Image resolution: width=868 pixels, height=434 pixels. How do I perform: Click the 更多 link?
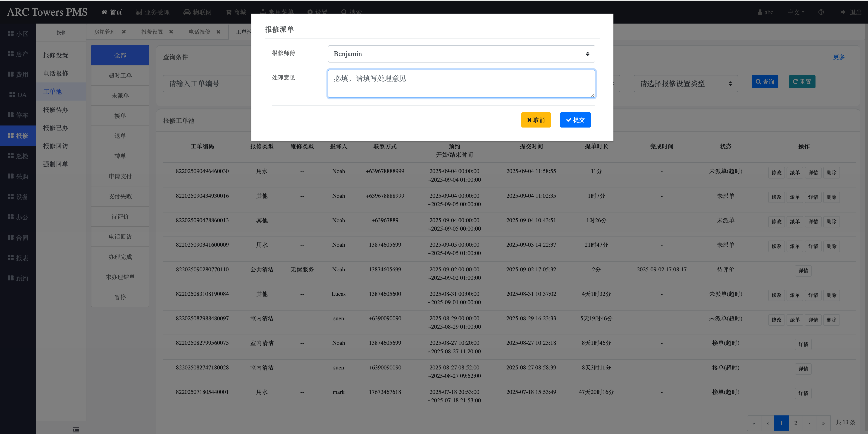pos(839,57)
